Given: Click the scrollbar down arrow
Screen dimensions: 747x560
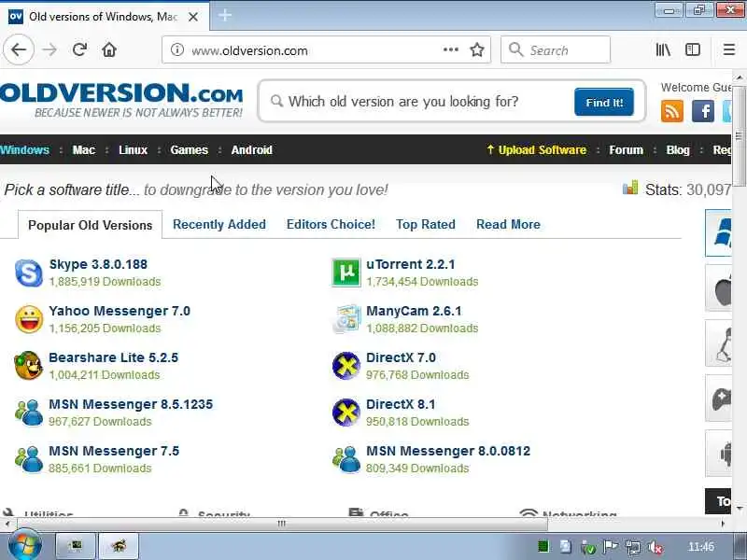Looking at the screenshot, I should pos(739,509).
